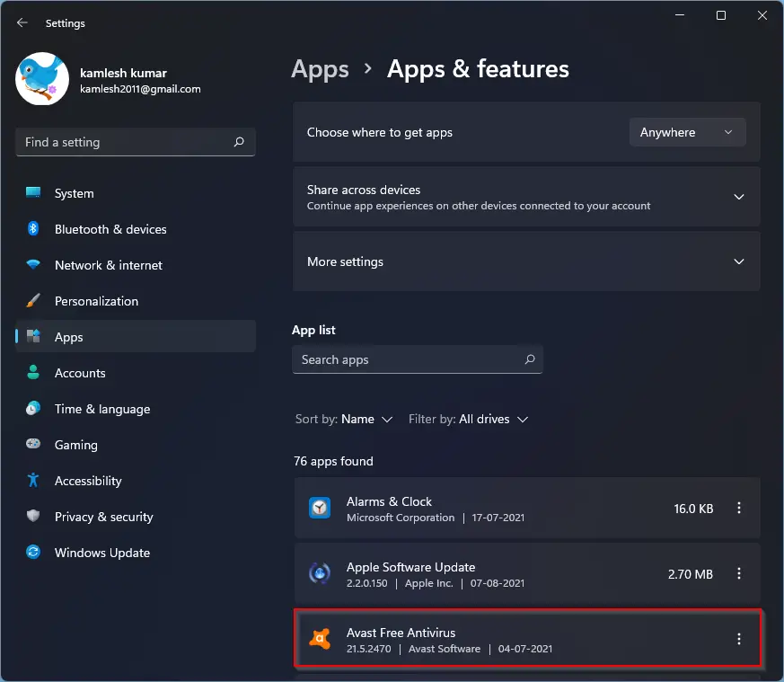Click the shield icon for Privacy & security

(x=33, y=516)
